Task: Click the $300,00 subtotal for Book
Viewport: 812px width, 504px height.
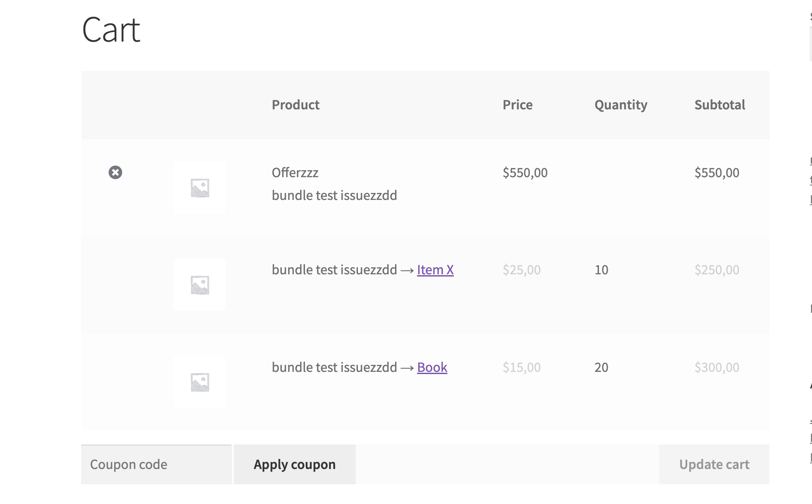Action: point(717,367)
